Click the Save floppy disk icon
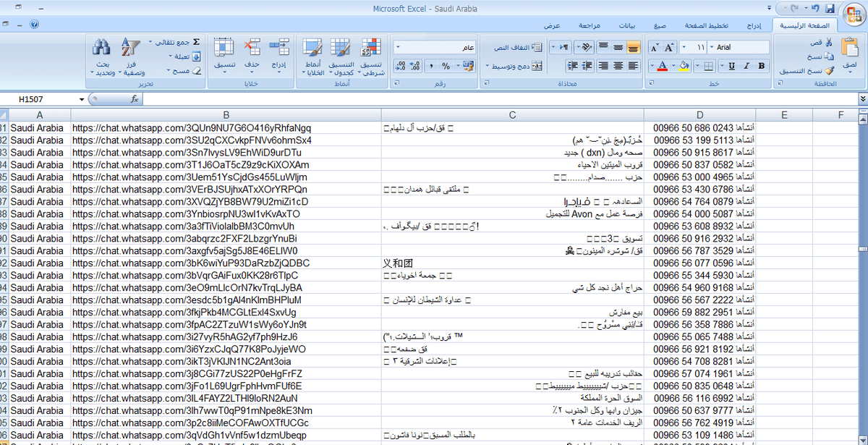 [x=830, y=9]
